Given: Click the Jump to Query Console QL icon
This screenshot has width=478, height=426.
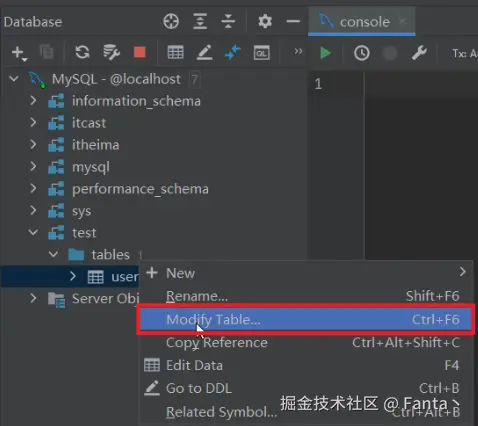Looking at the screenshot, I should pos(262,53).
